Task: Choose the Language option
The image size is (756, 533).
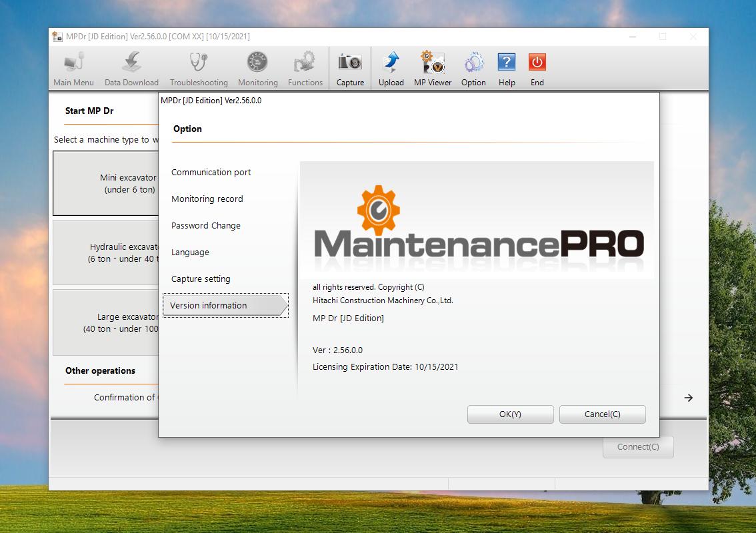Action: click(190, 252)
